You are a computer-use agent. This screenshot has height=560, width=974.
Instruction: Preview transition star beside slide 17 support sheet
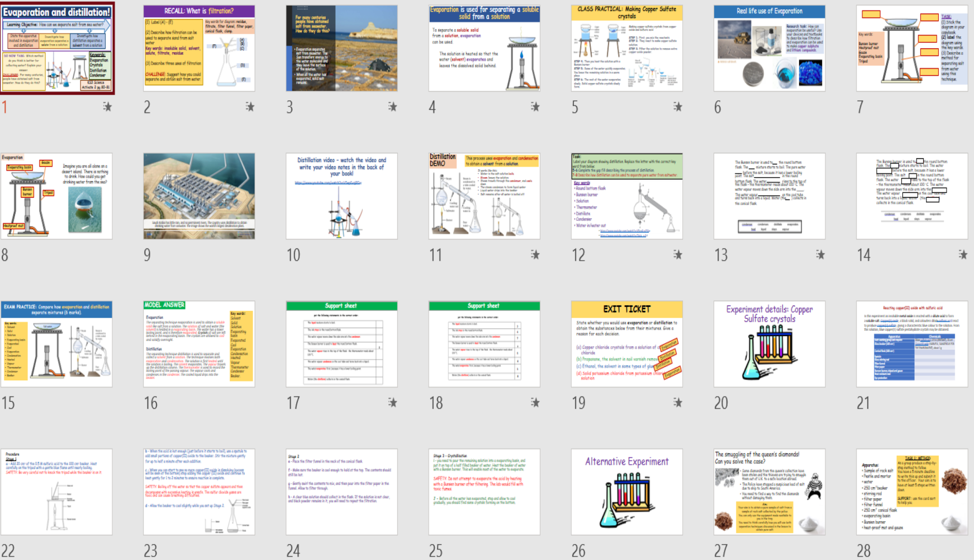pos(393,403)
